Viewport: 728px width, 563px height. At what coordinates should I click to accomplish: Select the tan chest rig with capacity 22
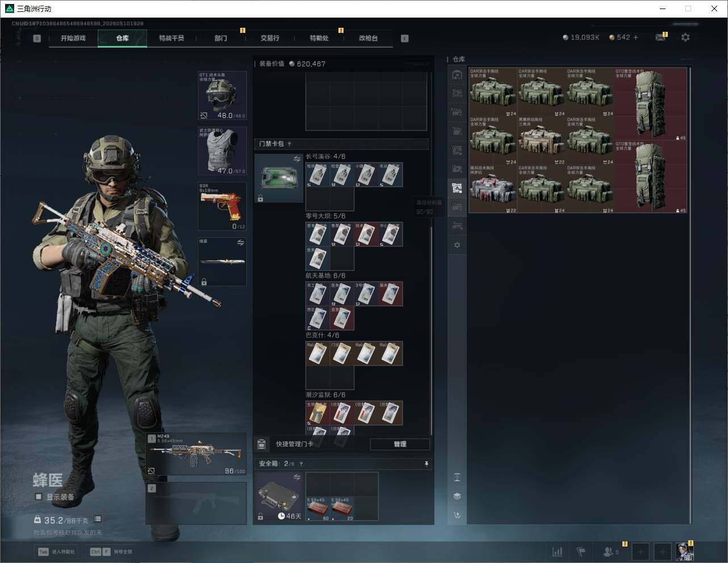[x=541, y=141]
